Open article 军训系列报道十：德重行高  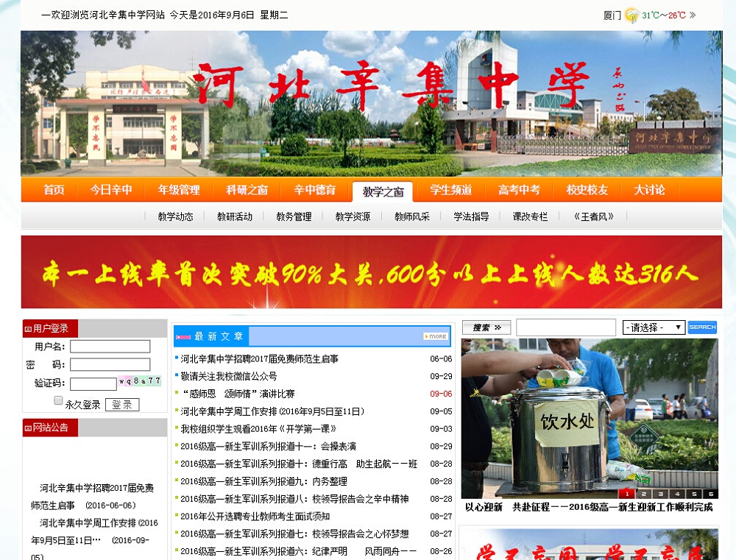(299, 464)
